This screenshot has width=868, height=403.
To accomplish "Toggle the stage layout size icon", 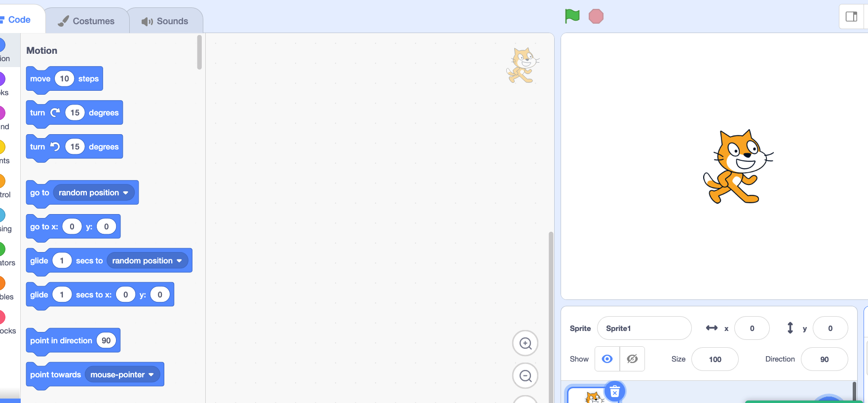I will click(851, 17).
